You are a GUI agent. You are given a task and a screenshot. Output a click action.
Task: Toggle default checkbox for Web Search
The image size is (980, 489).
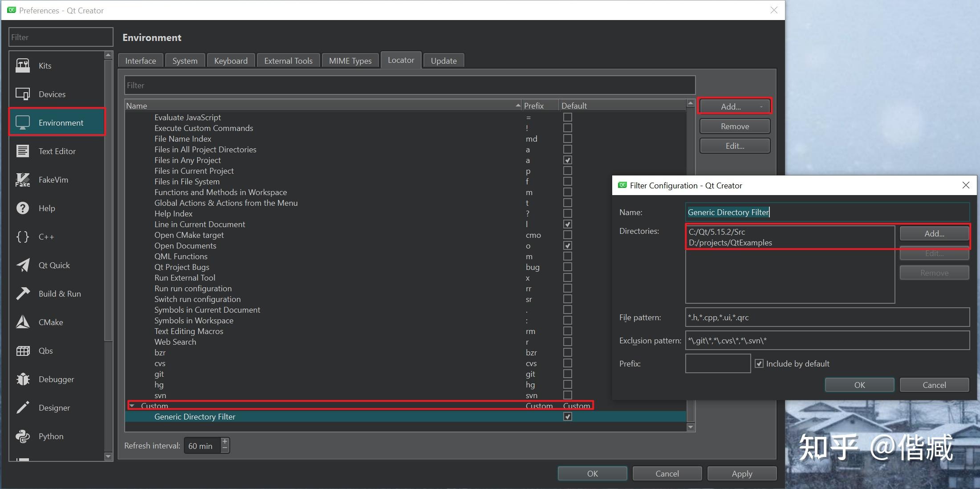coord(567,342)
